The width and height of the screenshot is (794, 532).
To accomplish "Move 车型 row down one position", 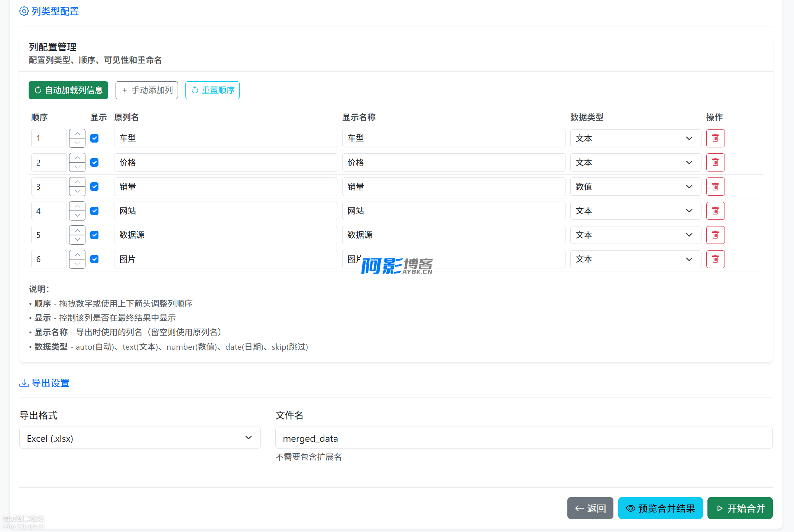I will 77,143.
